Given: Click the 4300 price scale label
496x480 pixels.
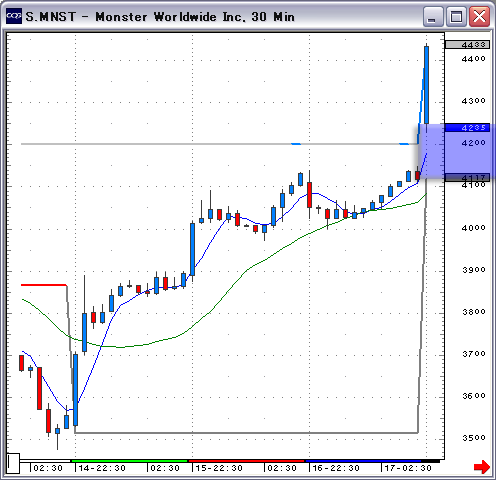Looking at the screenshot, I should pos(473,101).
